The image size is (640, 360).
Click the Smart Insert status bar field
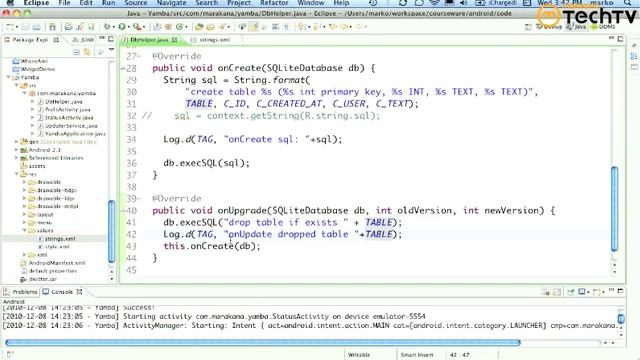click(417, 355)
